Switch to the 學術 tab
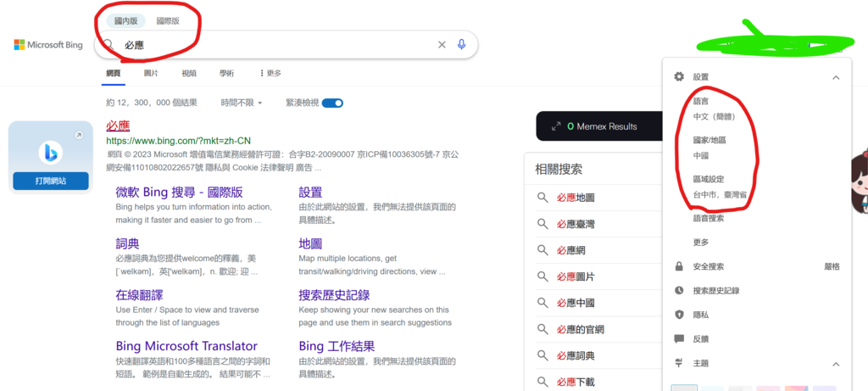The height and width of the screenshot is (391, 868). [x=226, y=73]
